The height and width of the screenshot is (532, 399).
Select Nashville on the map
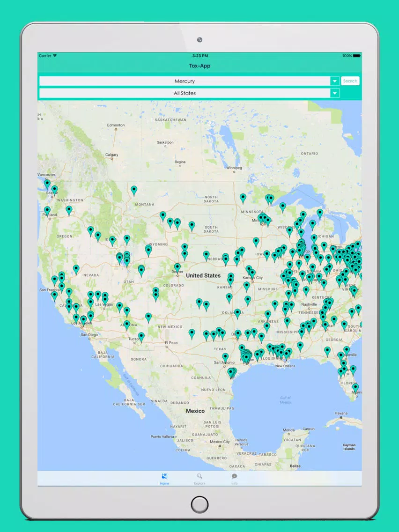pos(309,304)
